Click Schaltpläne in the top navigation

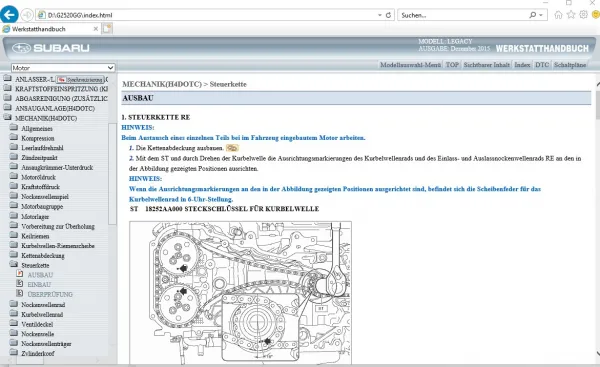click(x=570, y=65)
